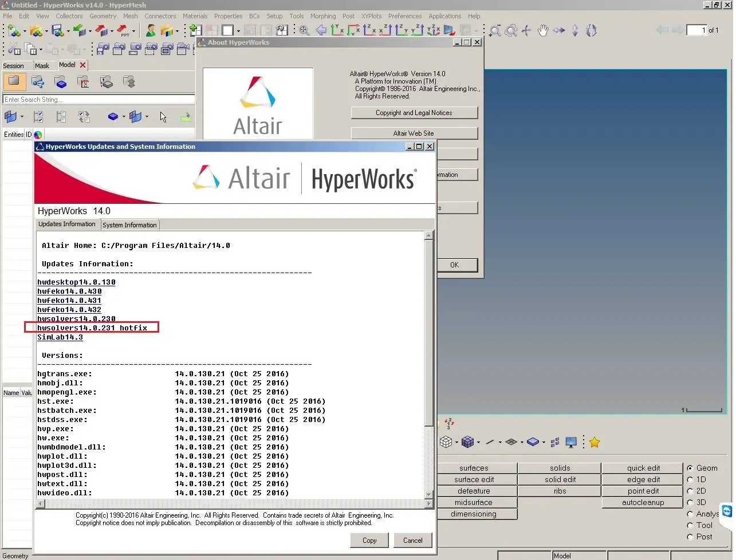This screenshot has height=560, width=736.
Task: Click the circle zoom magnifier icon
Action: [511, 30]
